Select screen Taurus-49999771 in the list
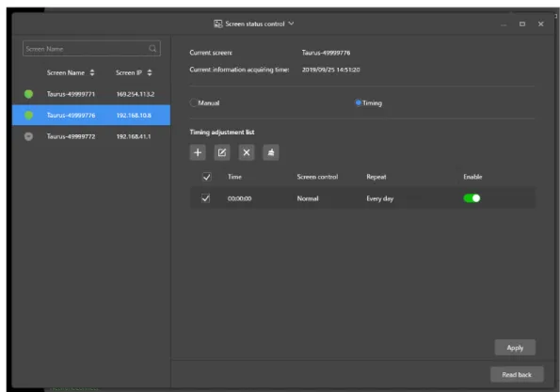 [91, 94]
